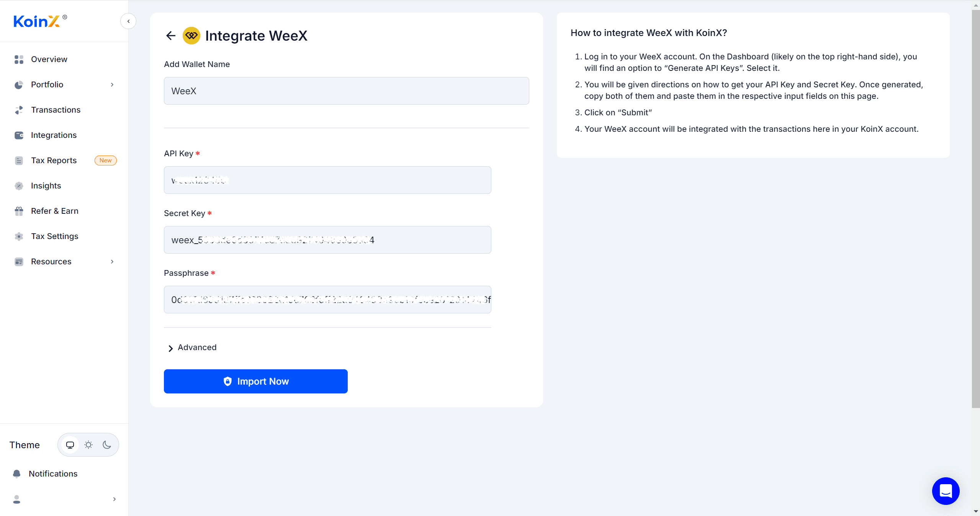The height and width of the screenshot is (516, 980).
Task: Select the system theme option
Action: click(70, 445)
